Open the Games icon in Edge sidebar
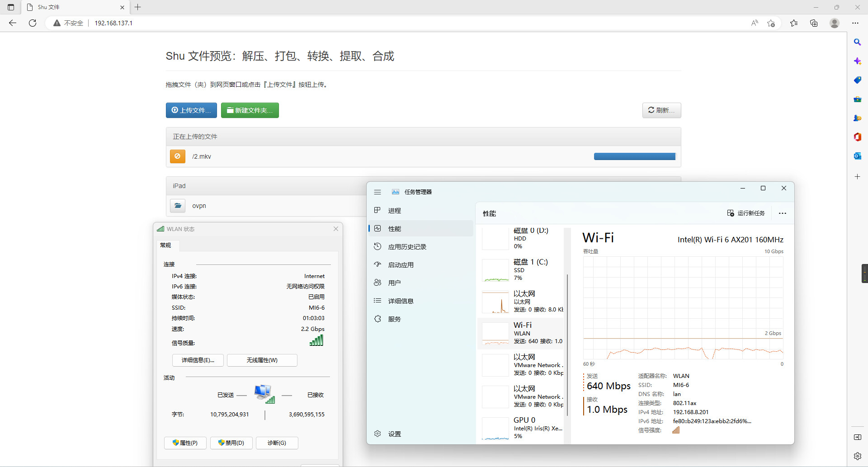The height and width of the screenshot is (467, 868). (x=857, y=118)
